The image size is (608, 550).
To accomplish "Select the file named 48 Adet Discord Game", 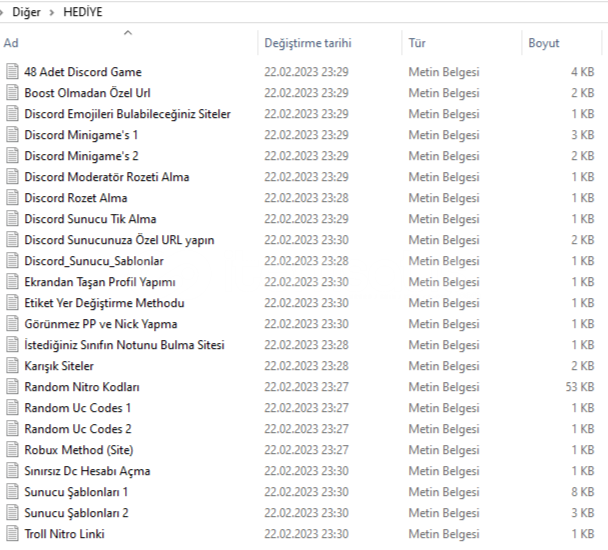I will coord(83,72).
